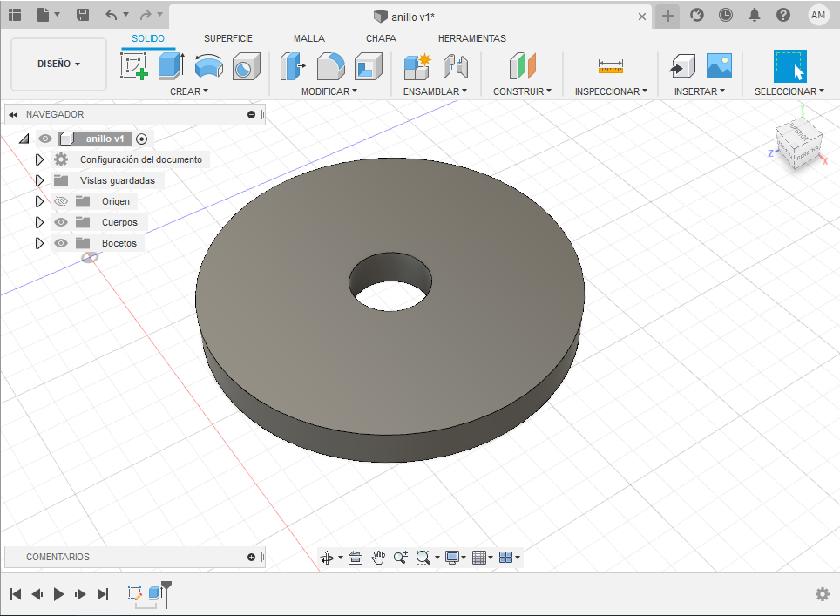Open the CREAR dropdown menu
The height and width of the screenshot is (616, 840).
(189, 91)
